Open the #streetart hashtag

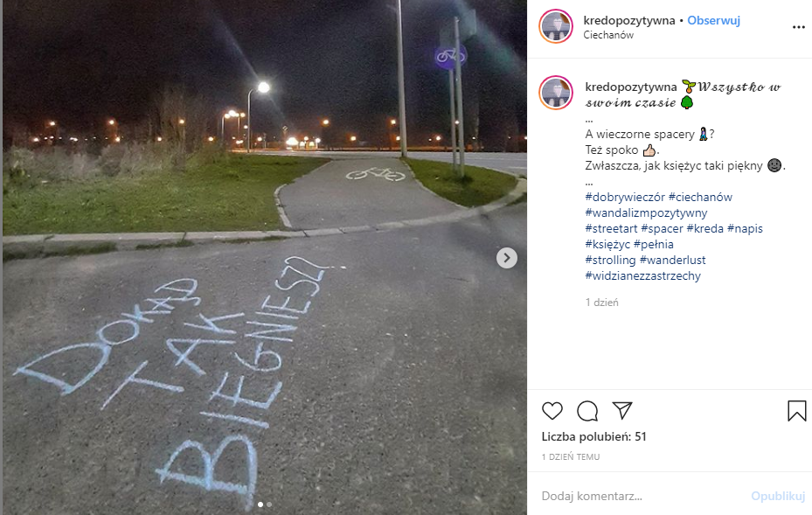click(611, 228)
